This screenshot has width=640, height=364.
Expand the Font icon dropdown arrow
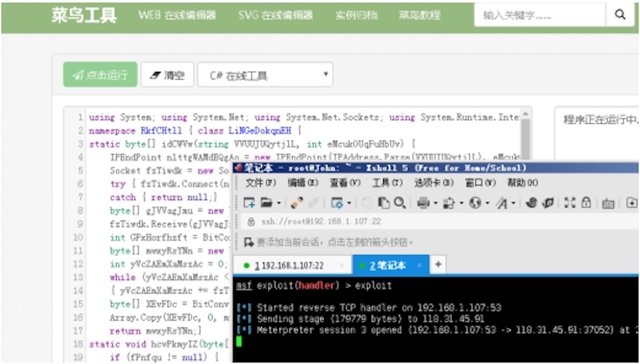click(x=514, y=203)
